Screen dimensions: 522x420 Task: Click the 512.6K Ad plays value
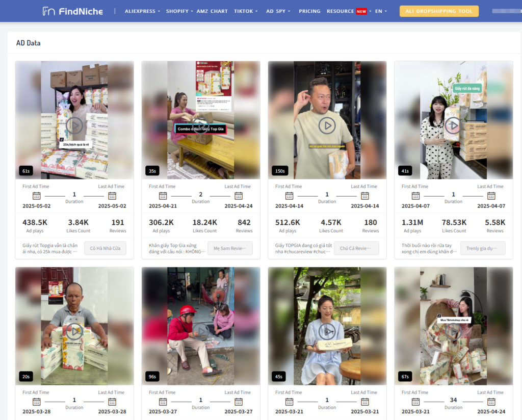pyautogui.click(x=288, y=222)
